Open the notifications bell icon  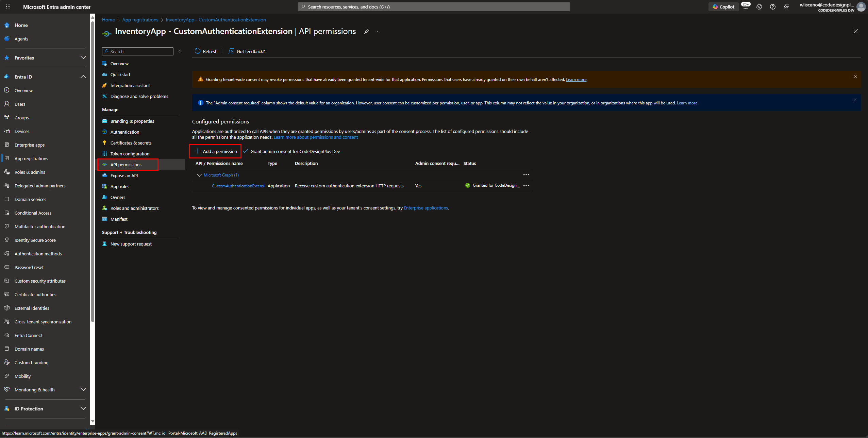(x=746, y=7)
